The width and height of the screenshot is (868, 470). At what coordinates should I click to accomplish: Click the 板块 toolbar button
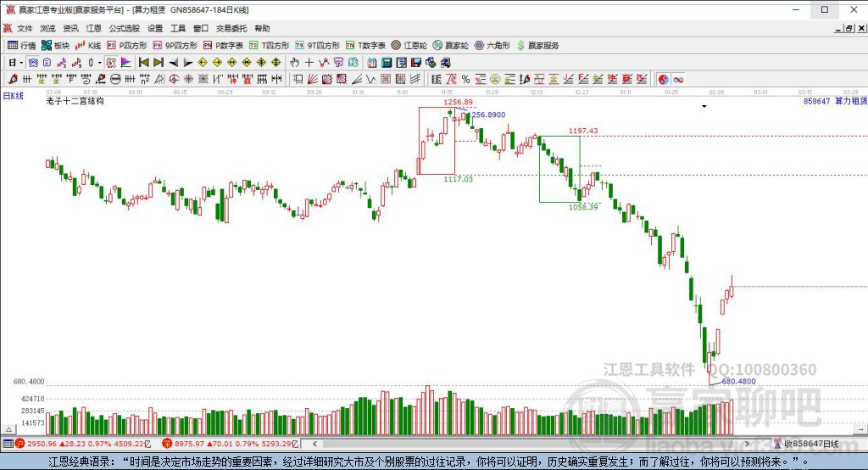pyautogui.click(x=55, y=46)
